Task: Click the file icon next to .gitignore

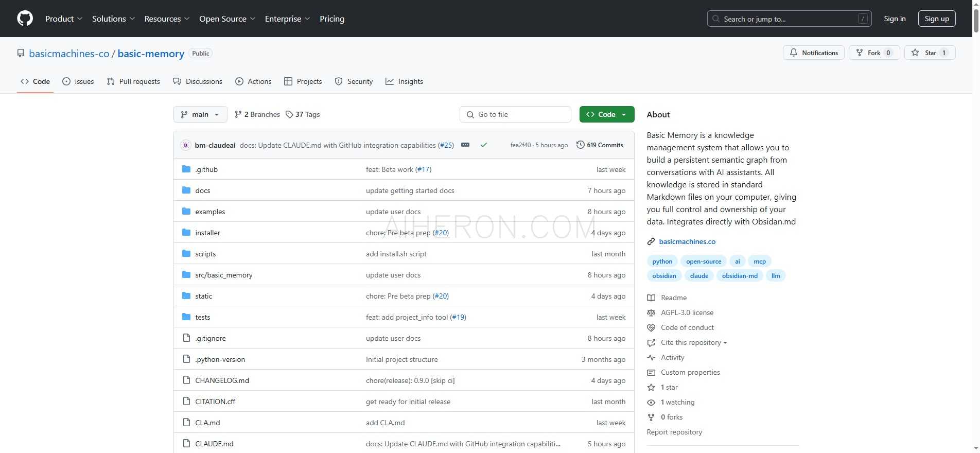Action: tap(186, 338)
